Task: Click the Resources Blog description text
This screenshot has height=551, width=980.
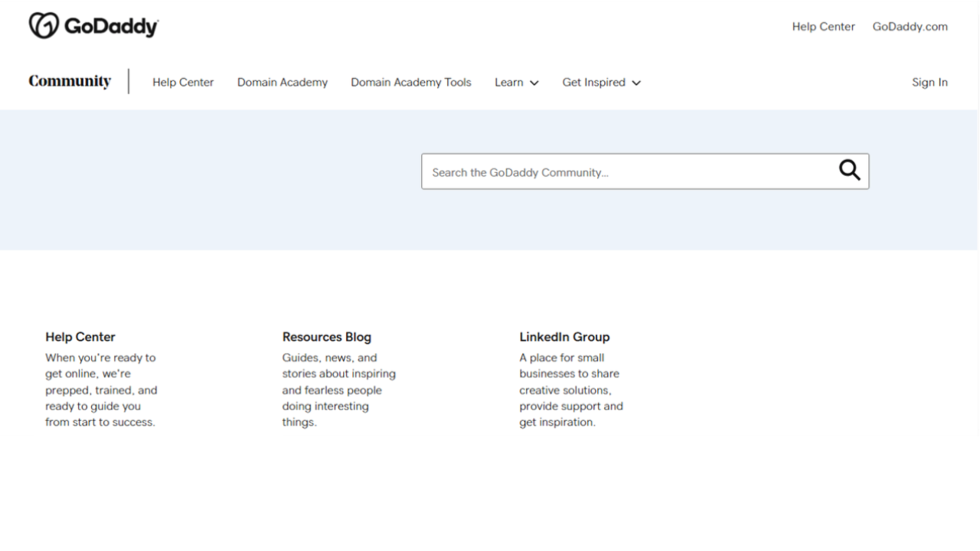Action: [339, 390]
